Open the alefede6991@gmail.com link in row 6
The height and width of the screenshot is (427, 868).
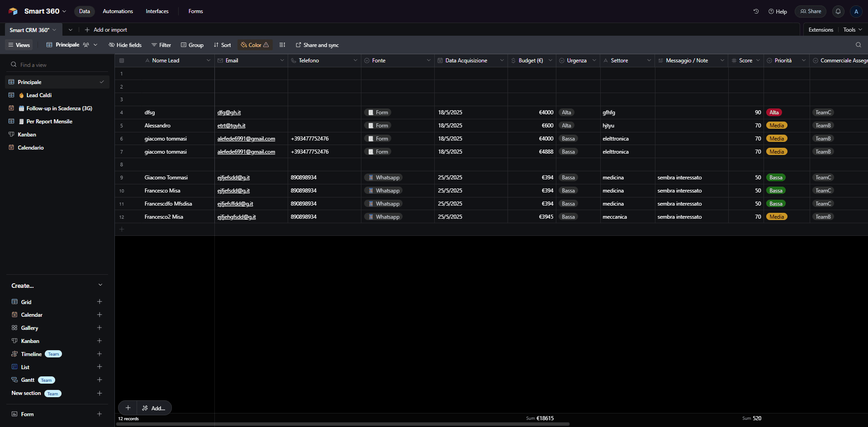click(246, 139)
